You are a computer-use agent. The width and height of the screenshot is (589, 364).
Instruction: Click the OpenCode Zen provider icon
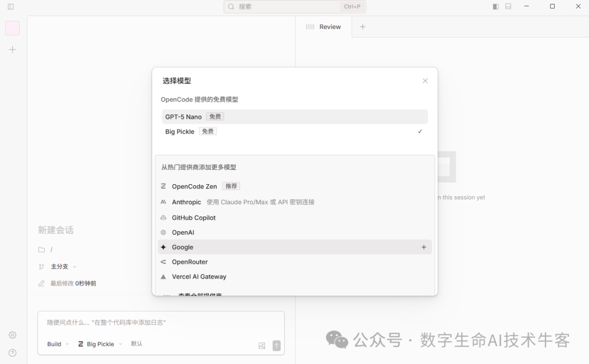click(x=164, y=186)
